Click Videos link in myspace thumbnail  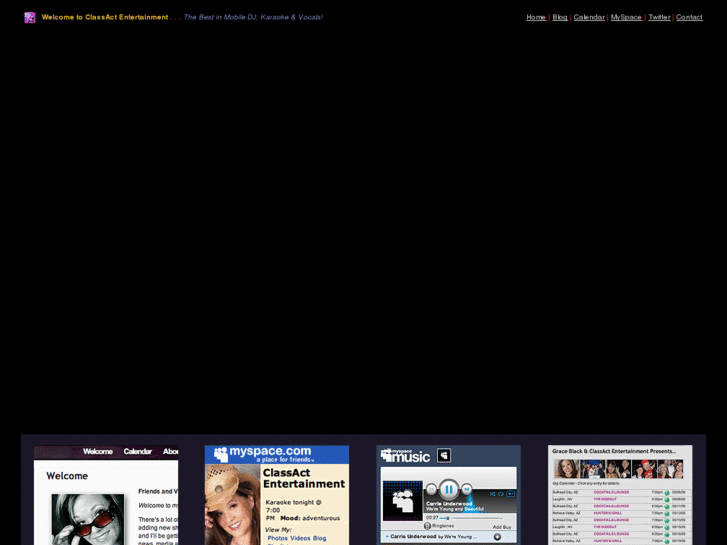[300, 538]
